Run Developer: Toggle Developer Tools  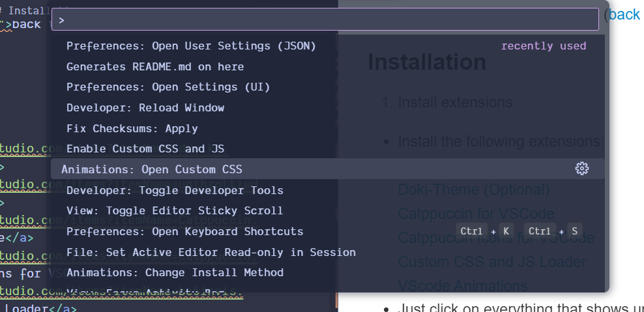(327, 190)
